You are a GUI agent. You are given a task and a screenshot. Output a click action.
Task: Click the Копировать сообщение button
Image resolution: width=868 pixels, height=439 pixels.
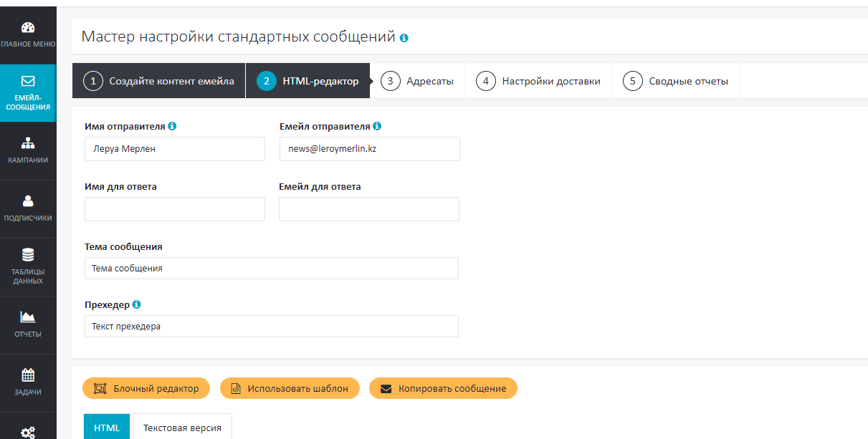pos(443,388)
